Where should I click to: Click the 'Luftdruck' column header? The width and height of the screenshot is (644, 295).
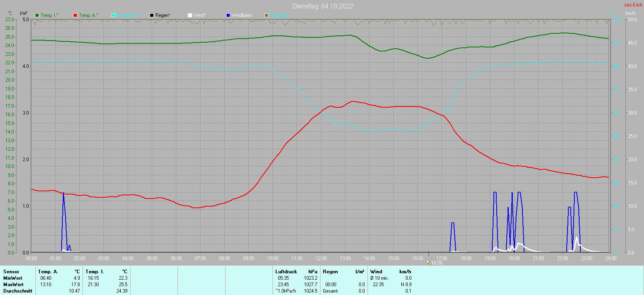[286, 272]
